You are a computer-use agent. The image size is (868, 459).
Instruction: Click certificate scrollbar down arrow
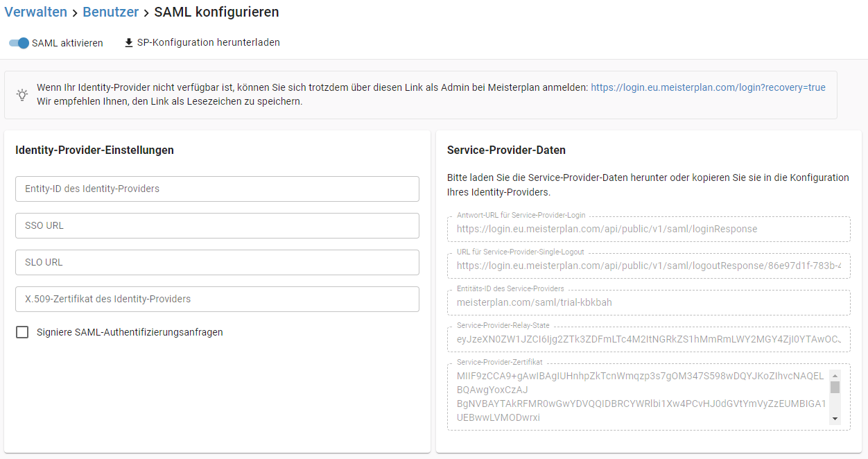pyautogui.click(x=835, y=418)
